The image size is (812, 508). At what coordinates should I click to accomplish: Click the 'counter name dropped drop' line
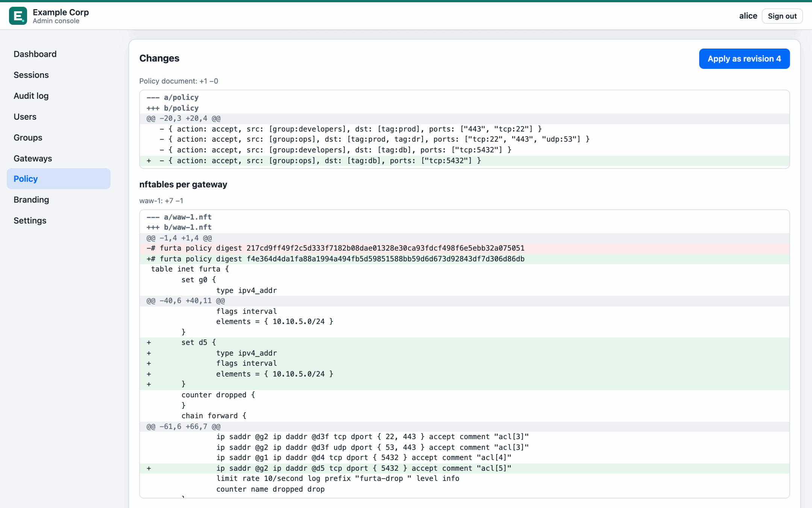click(x=464, y=489)
